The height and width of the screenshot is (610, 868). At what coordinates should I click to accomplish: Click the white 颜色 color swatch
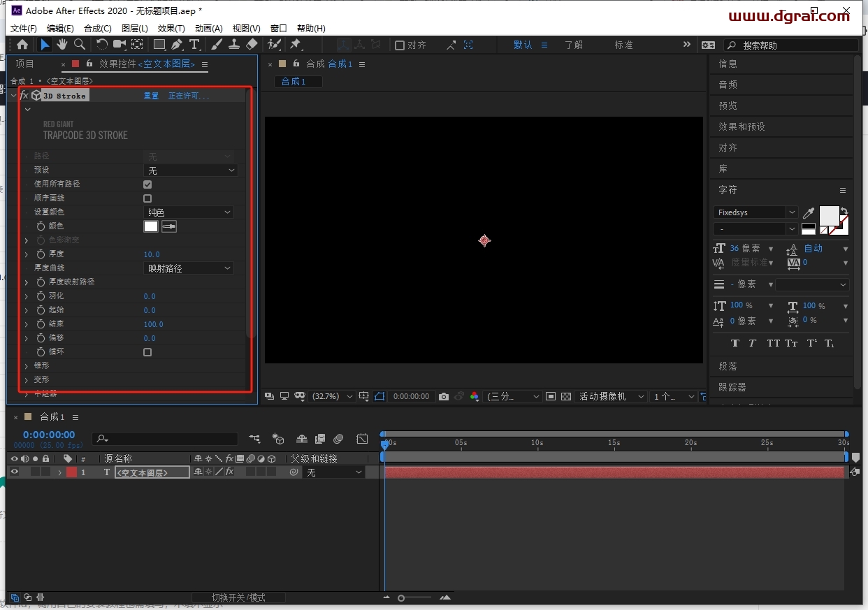click(x=151, y=226)
